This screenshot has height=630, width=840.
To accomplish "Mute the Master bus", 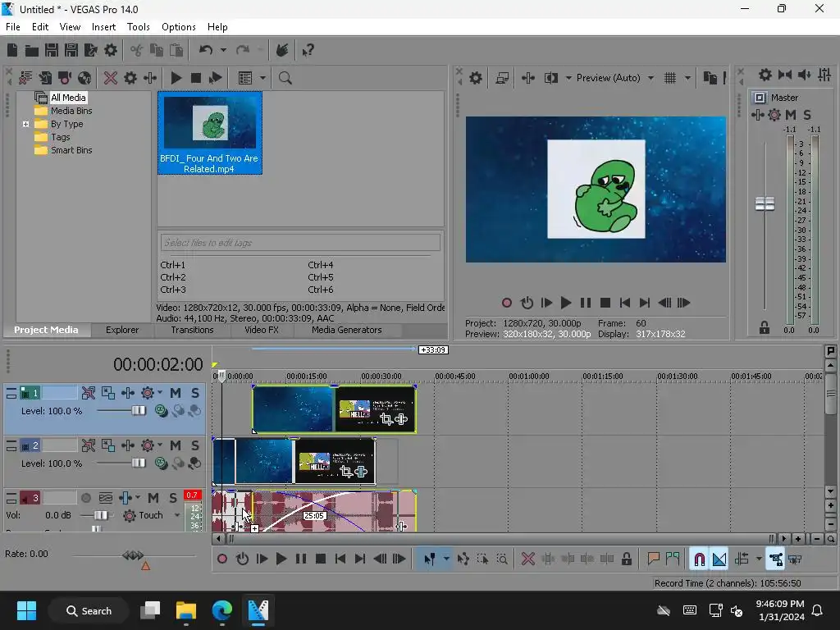I will pyautogui.click(x=791, y=115).
